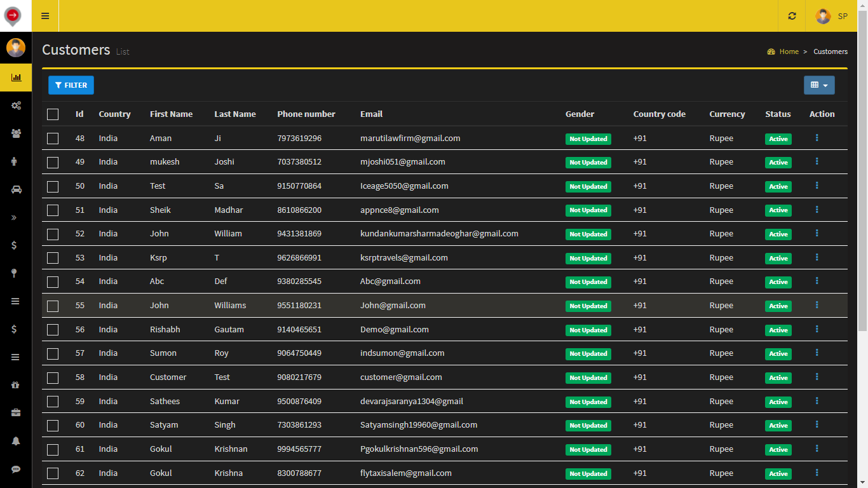Click the red arrow app logo

coord(13,16)
